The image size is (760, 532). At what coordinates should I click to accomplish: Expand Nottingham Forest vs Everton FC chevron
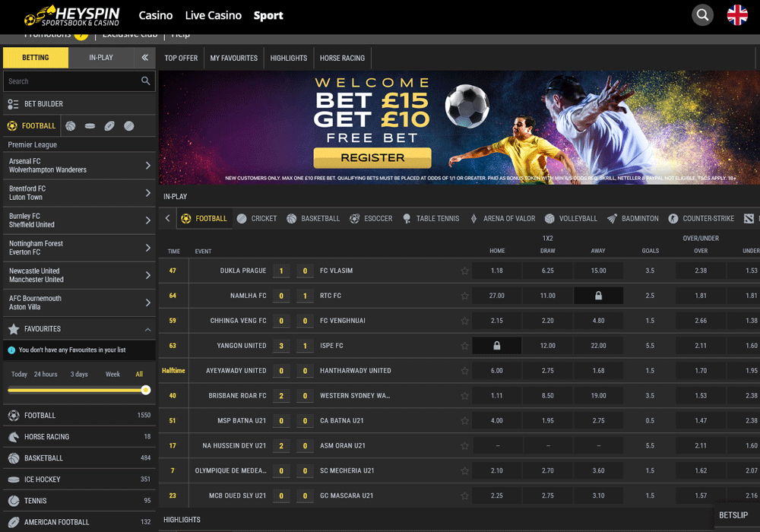tap(148, 248)
